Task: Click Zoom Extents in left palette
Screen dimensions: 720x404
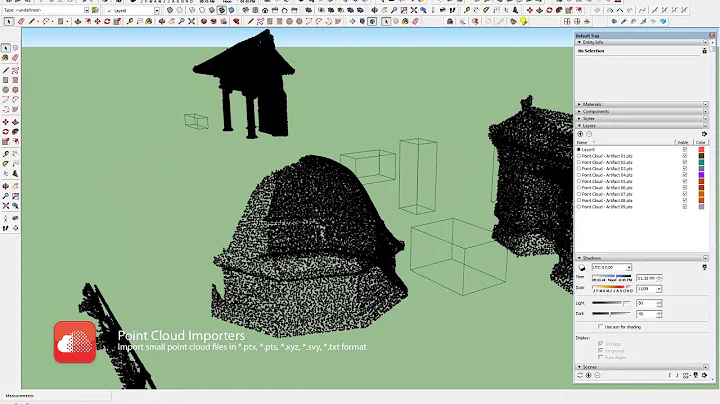Action: (6, 206)
